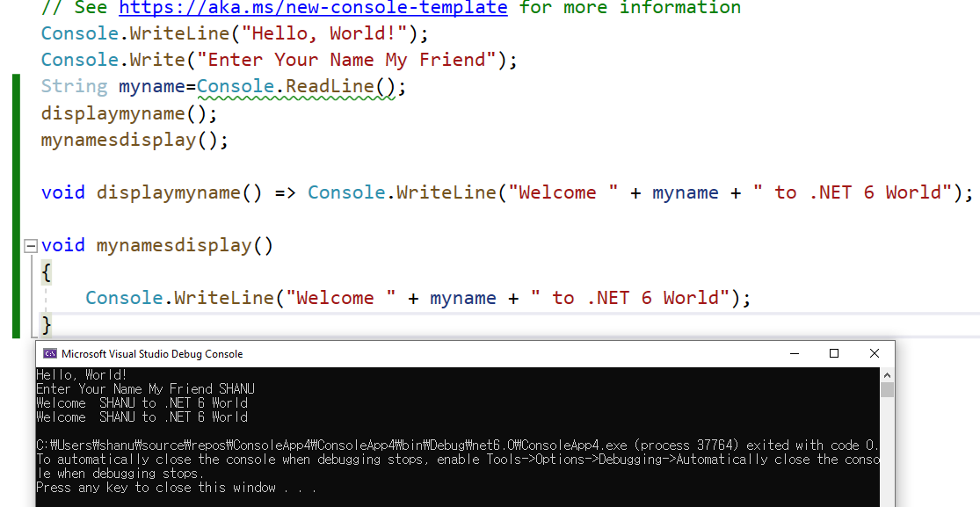Click the closing brace of mynamesdisplay

pyautogui.click(x=47, y=324)
